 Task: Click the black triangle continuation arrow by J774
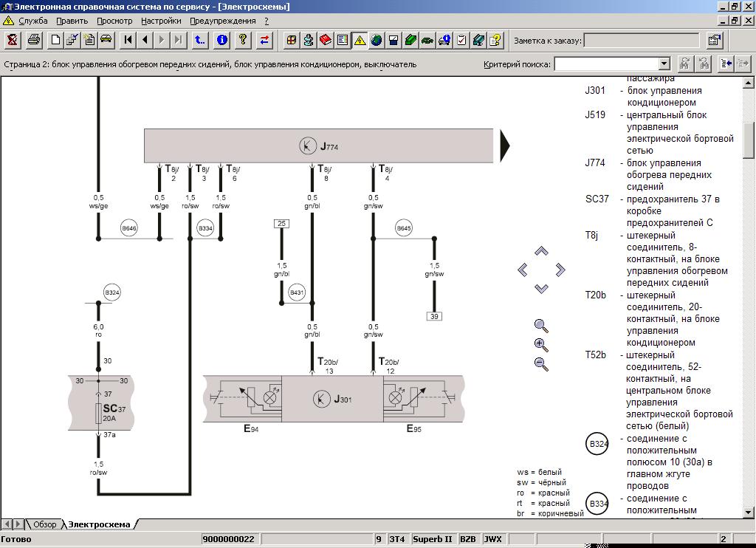[x=505, y=145]
